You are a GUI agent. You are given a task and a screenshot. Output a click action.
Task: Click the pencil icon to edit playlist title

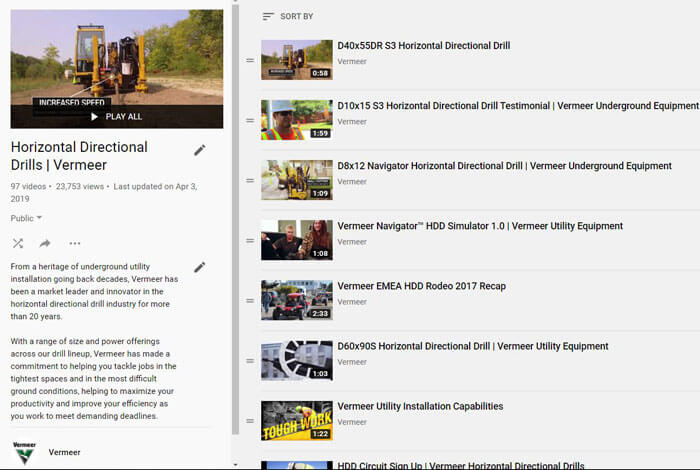[200, 150]
